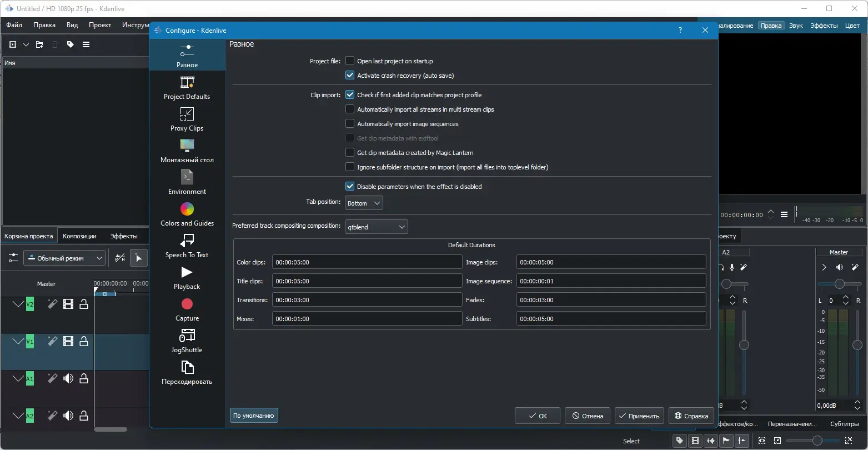Screen dimensions: 868x450
Task: Click the Master mixer effects wand icon
Action: [x=855, y=267]
